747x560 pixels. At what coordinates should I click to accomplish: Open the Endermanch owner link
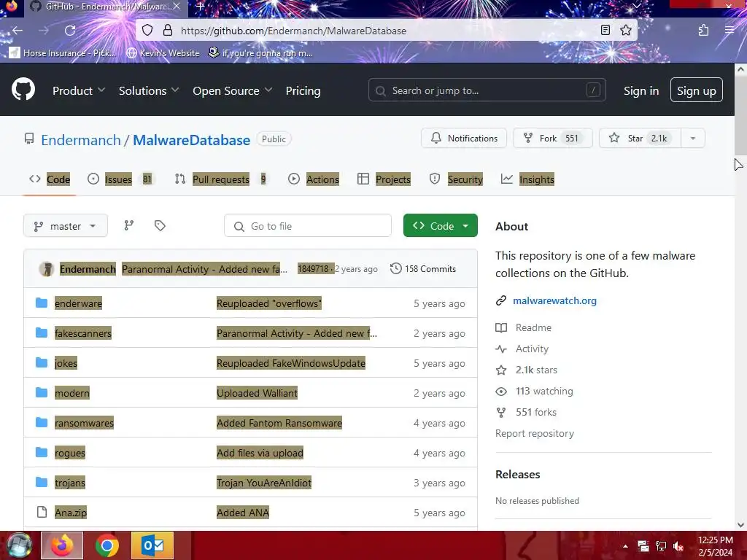coord(80,140)
